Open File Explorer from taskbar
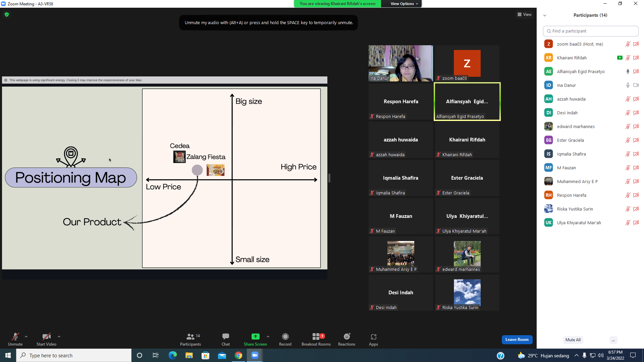644x362 pixels. [x=189, y=355]
